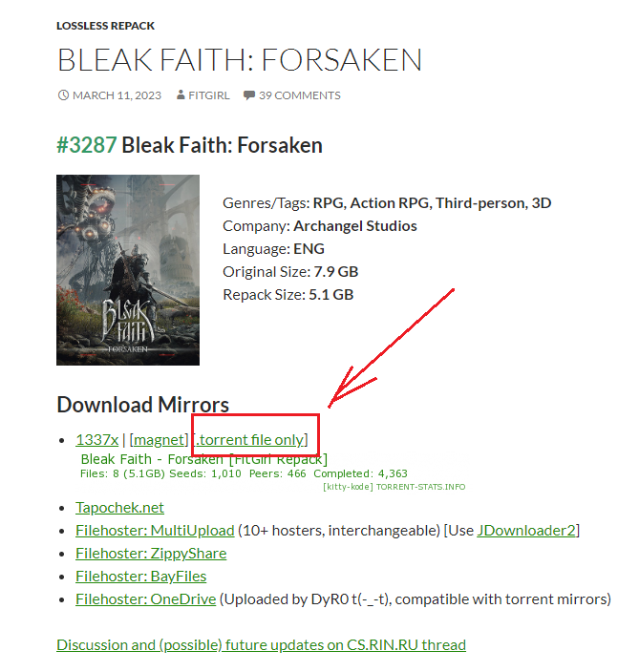Click the author person icon before FITGIRL

click(x=181, y=95)
